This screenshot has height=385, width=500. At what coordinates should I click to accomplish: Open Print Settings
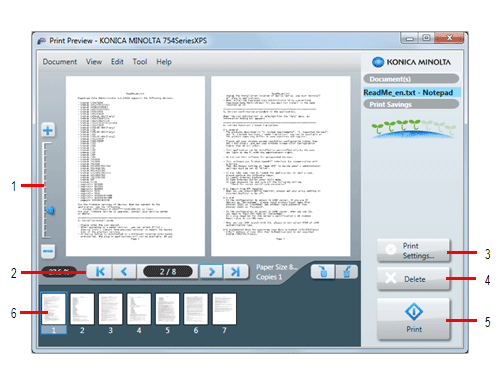click(413, 251)
